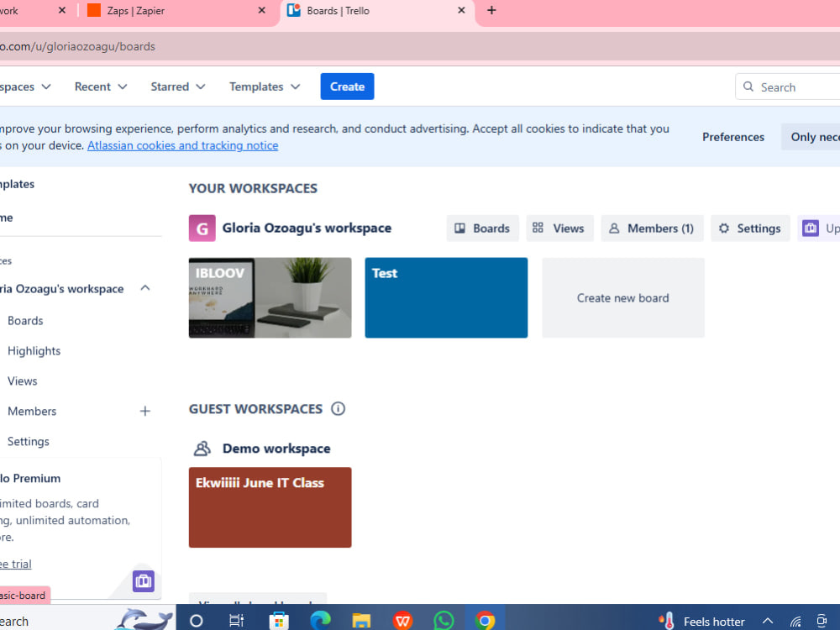Image resolution: width=840 pixels, height=630 pixels.
Task: Click the Demo workspace people icon
Action: (202, 449)
